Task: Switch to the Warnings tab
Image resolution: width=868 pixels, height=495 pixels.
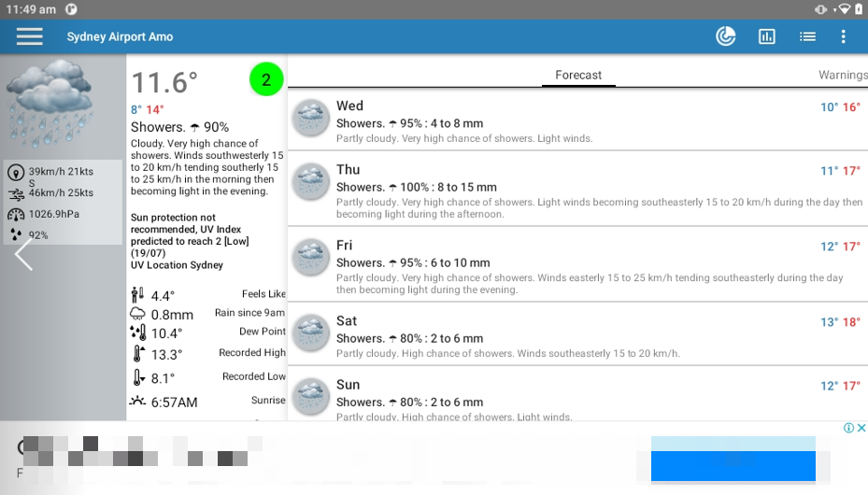Action: [843, 76]
